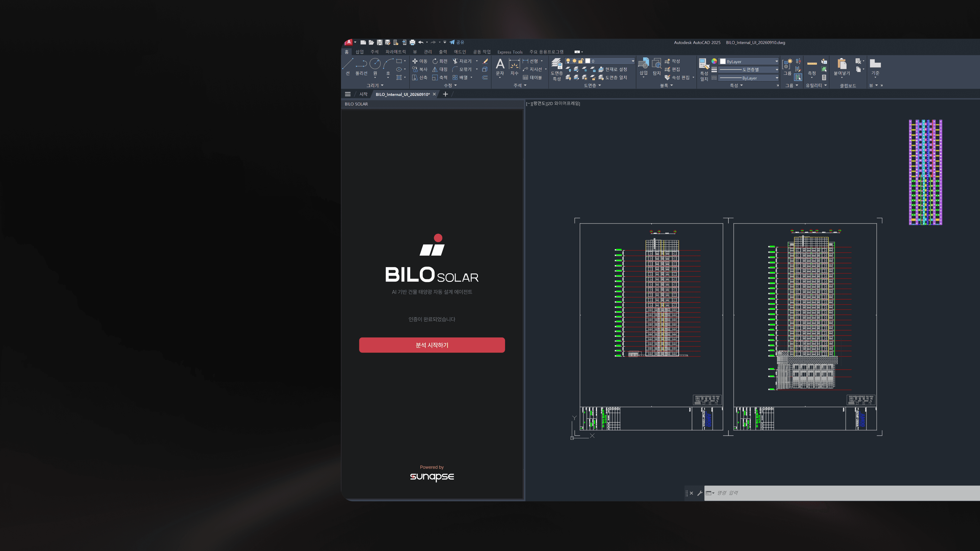The height and width of the screenshot is (551, 980).
Task: Click the Mirror (대칭) tool
Action: click(x=440, y=69)
